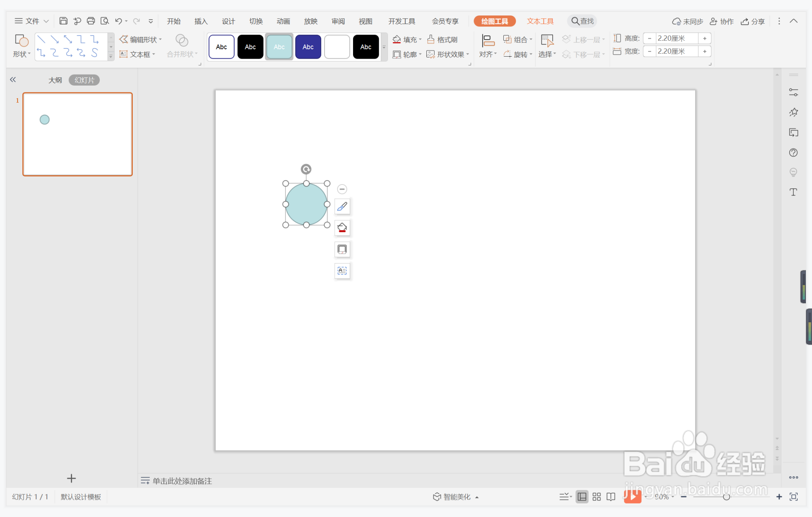
Task: Open the animation star sidebar icon
Action: 793,112
